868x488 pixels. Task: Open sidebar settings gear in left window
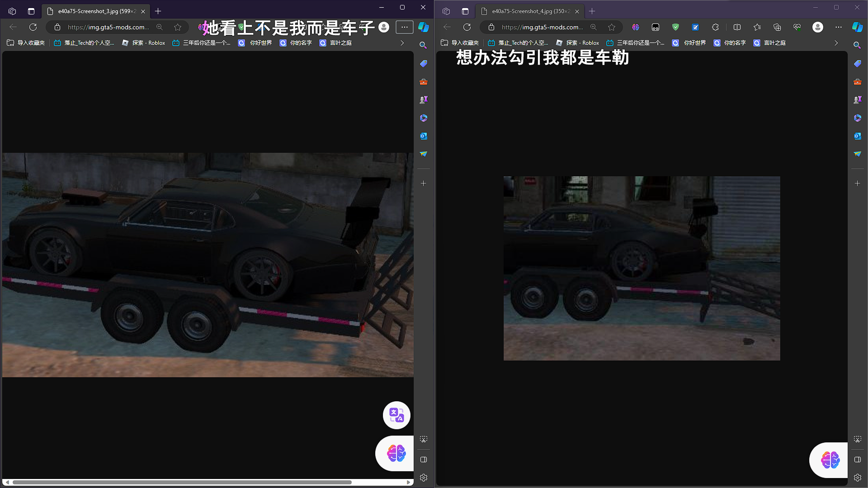coord(424,478)
